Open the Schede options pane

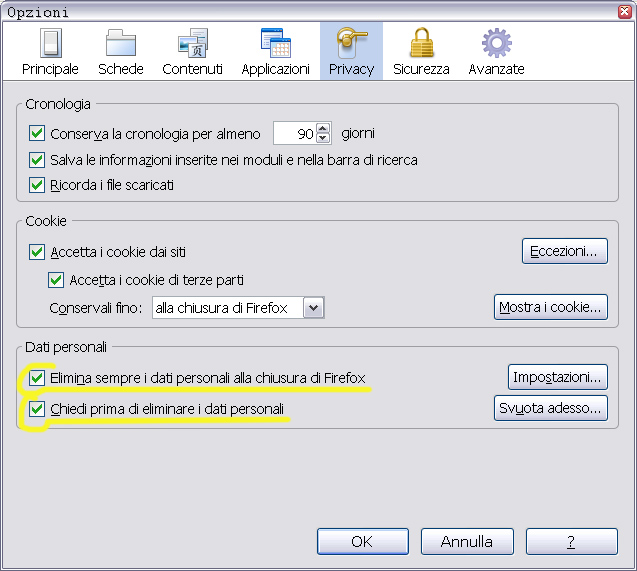click(x=121, y=52)
